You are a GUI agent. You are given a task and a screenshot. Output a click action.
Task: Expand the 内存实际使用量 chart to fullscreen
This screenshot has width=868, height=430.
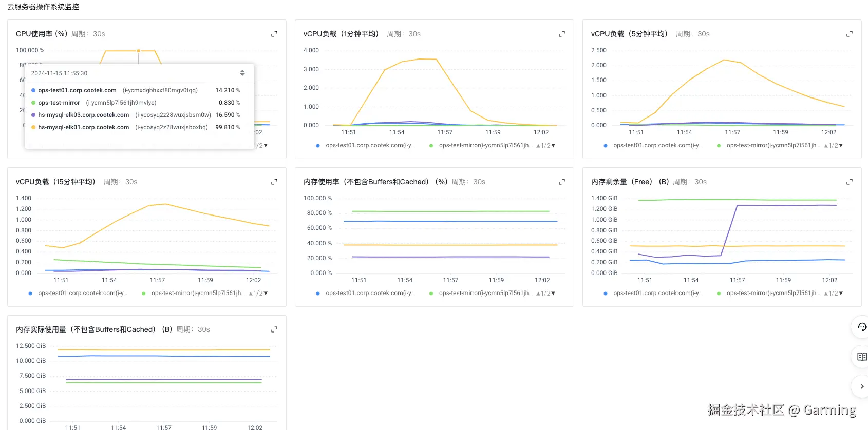click(x=274, y=329)
